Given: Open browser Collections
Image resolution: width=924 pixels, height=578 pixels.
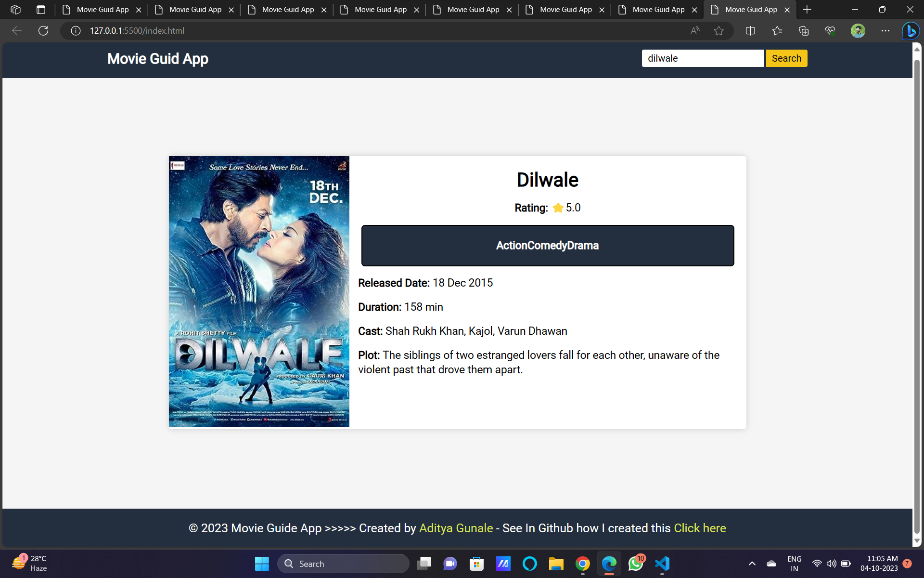Looking at the screenshot, I should click(803, 30).
